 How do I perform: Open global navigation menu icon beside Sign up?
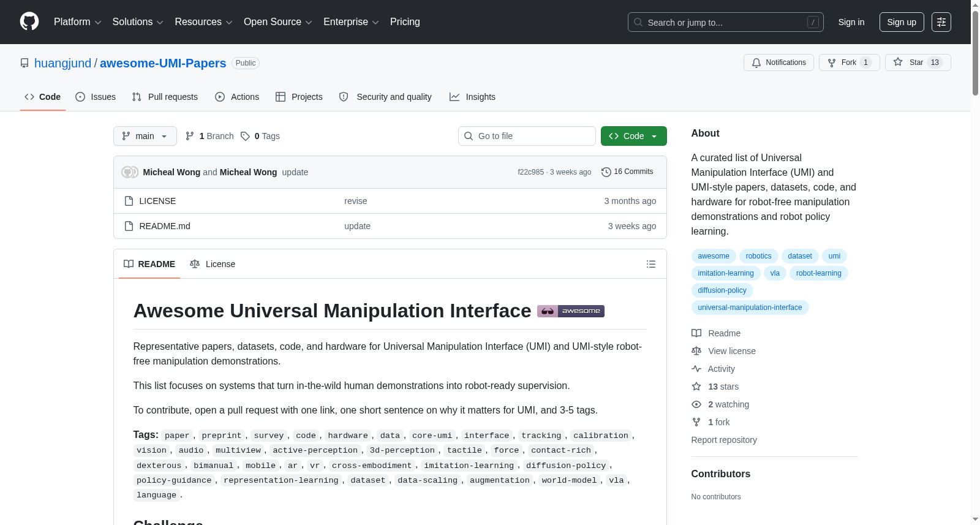941,22
